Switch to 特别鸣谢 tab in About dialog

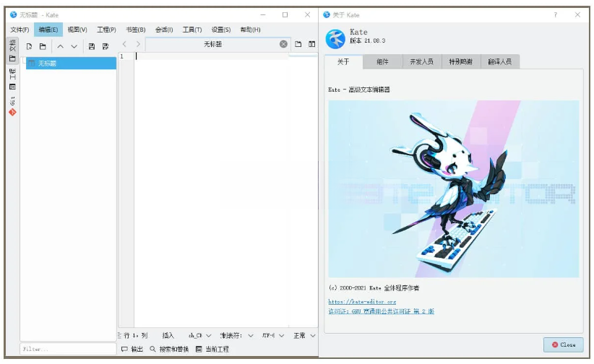(x=460, y=61)
